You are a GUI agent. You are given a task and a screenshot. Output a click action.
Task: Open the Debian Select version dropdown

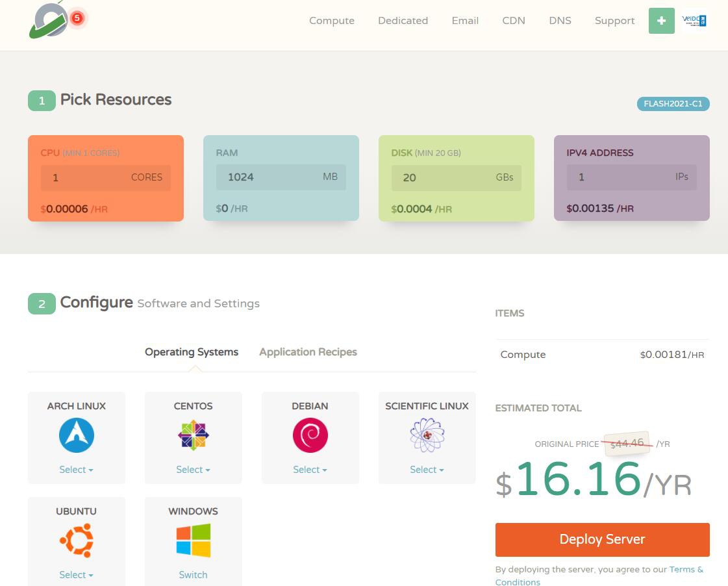[x=310, y=470]
